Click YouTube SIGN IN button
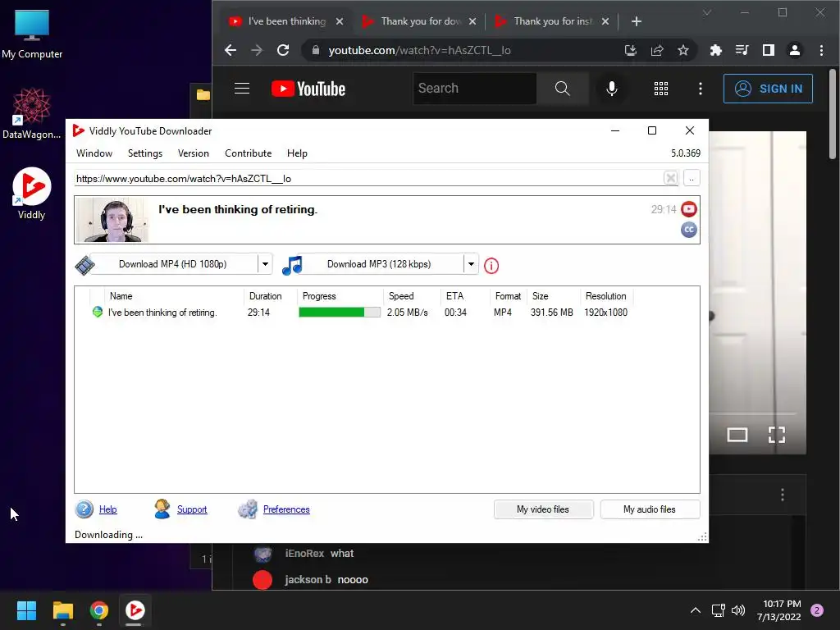Screen dimensions: 840x630 coord(768,89)
